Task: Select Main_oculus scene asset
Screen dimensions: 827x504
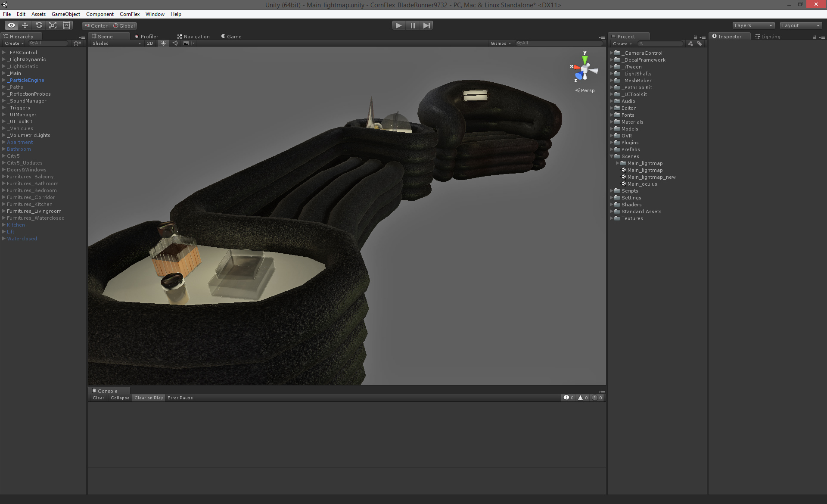Action: coord(642,184)
